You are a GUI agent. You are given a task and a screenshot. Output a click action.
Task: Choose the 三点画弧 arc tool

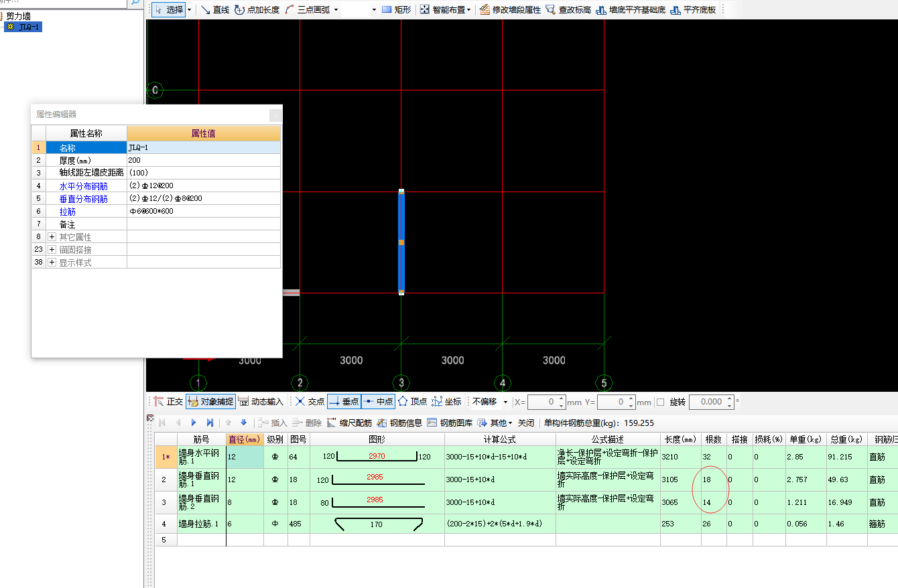[307, 10]
